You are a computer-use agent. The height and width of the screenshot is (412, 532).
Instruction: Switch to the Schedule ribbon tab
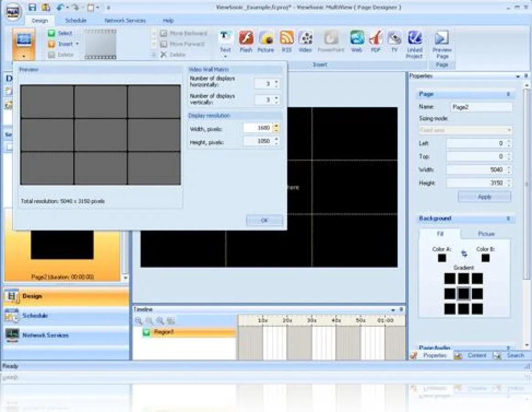tap(76, 20)
